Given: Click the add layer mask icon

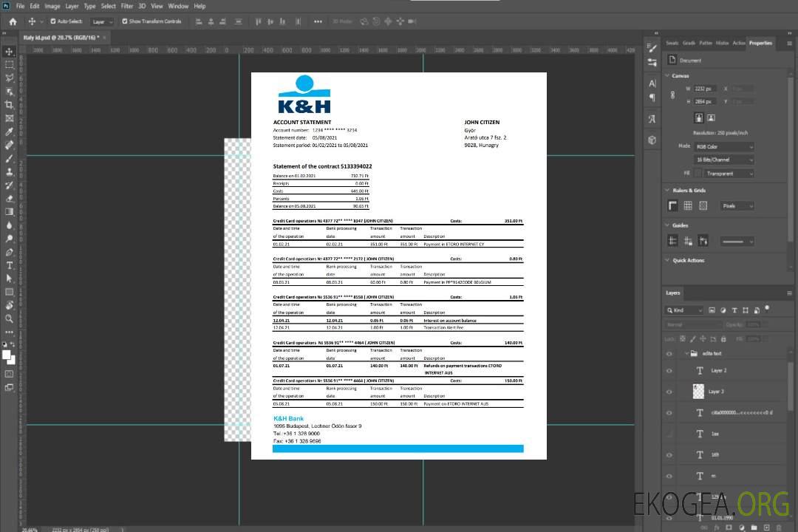Looking at the screenshot, I should click(x=729, y=528).
